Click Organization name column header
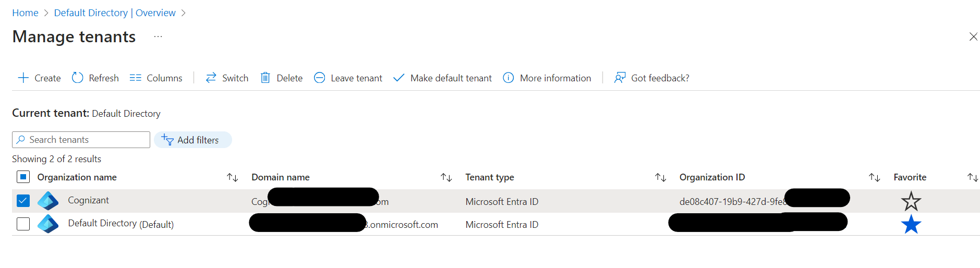980x268 pixels. [77, 177]
